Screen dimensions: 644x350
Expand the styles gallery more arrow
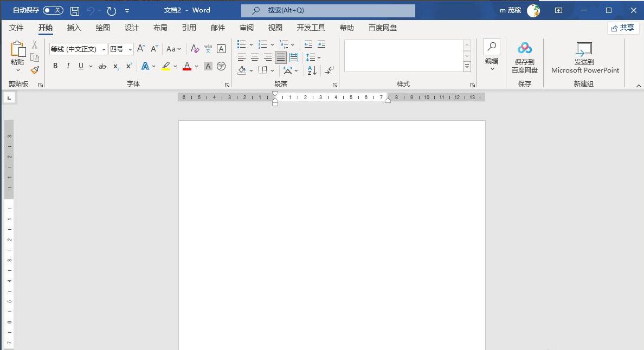click(x=467, y=67)
